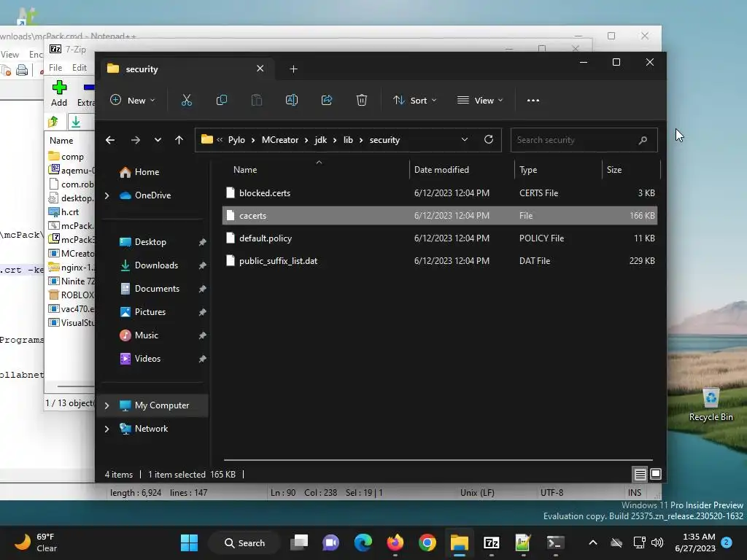Select the security tab in Explorer

click(186, 69)
